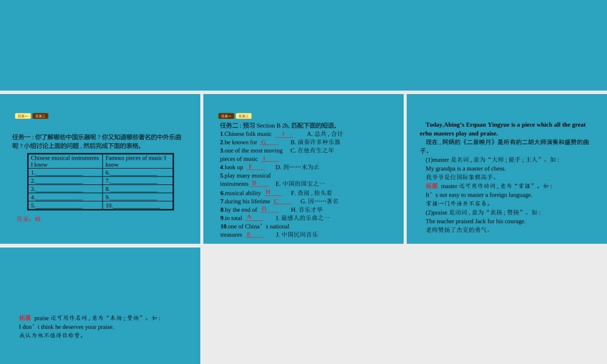Viewport: 607px width, 364px height.
Task: Select table cell numbered 3.
Action: tap(65, 189)
